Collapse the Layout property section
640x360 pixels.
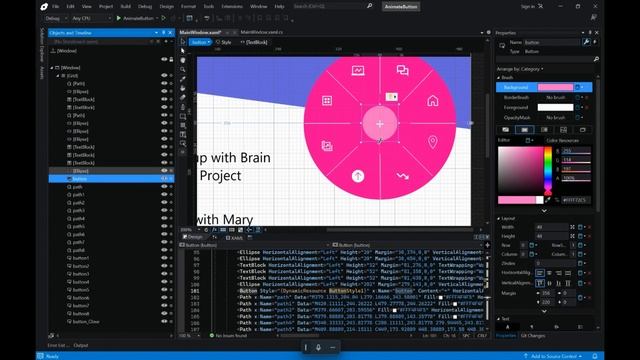498,218
